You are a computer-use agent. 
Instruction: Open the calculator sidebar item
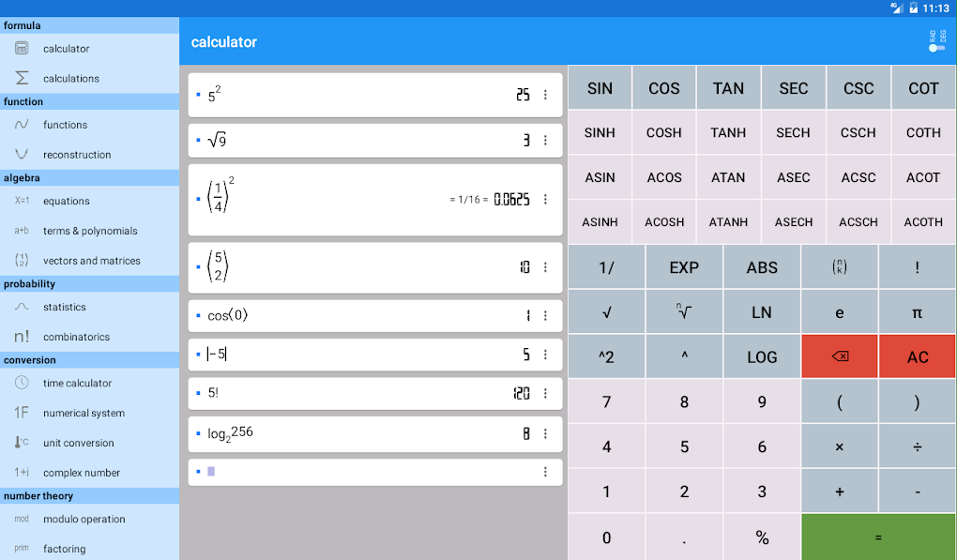66,49
